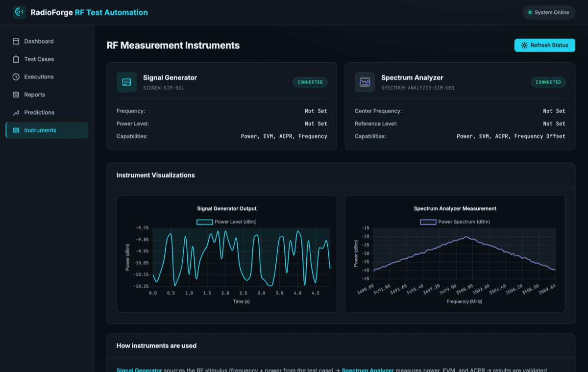Click the System Online status pill
Image resolution: width=588 pixels, height=372 pixels.
(x=548, y=12)
